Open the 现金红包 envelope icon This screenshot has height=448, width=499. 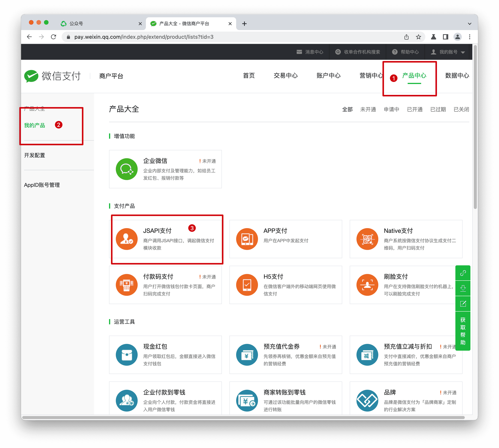(x=127, y=355)
